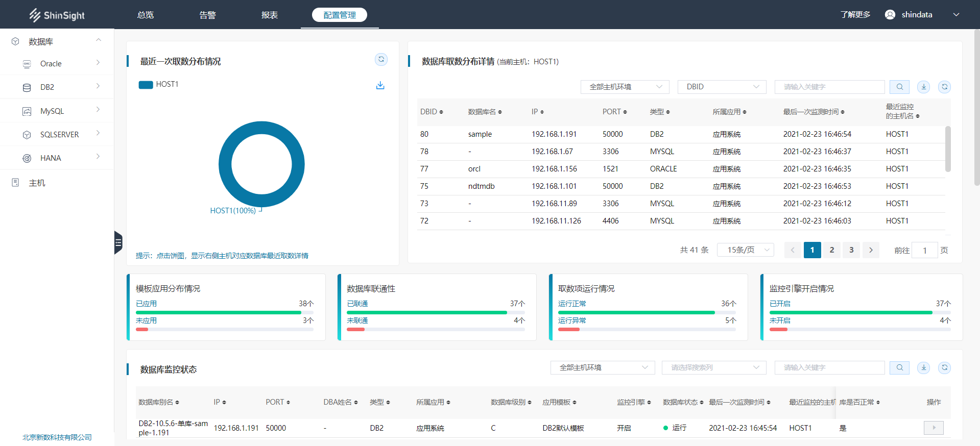Collapse the left sidebar using the handle
This screenshot has width=980, height=446.
[x=118, y=242]
